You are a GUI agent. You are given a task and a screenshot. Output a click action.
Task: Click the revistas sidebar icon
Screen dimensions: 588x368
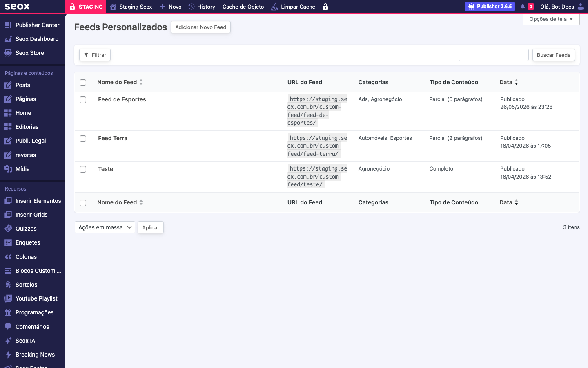coord(8,155)
